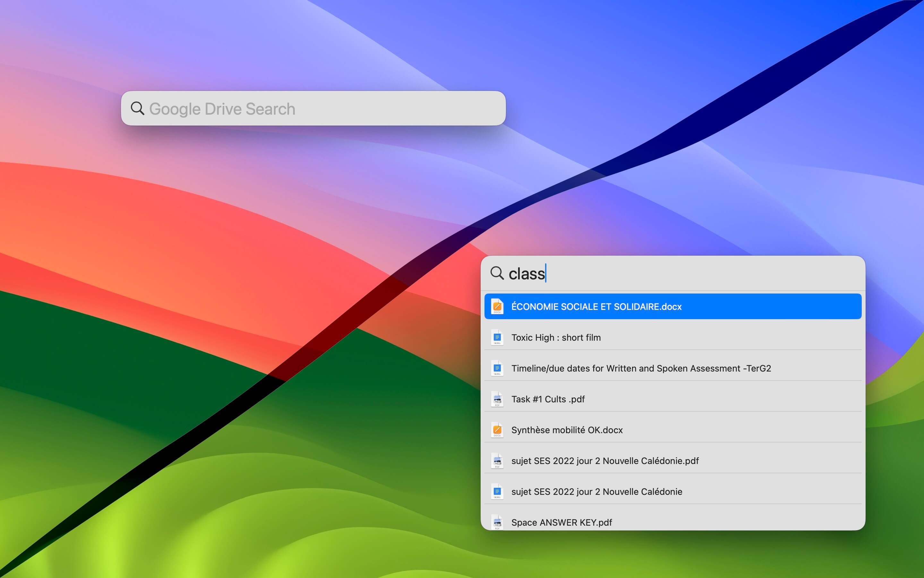This screenshot has height=578, width=924.
Task: Click the search field containing 'class'
Action: click(673, 273)
